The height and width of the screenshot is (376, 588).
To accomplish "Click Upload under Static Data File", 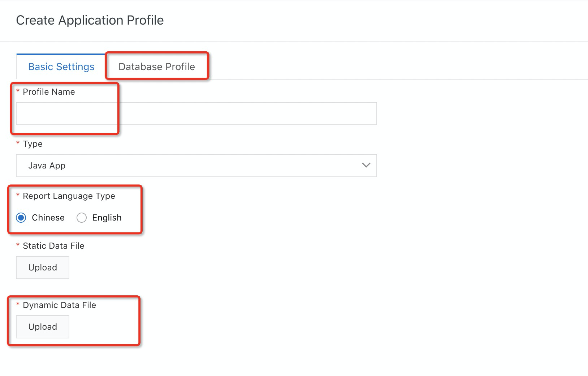I will [x=43, y=268].
